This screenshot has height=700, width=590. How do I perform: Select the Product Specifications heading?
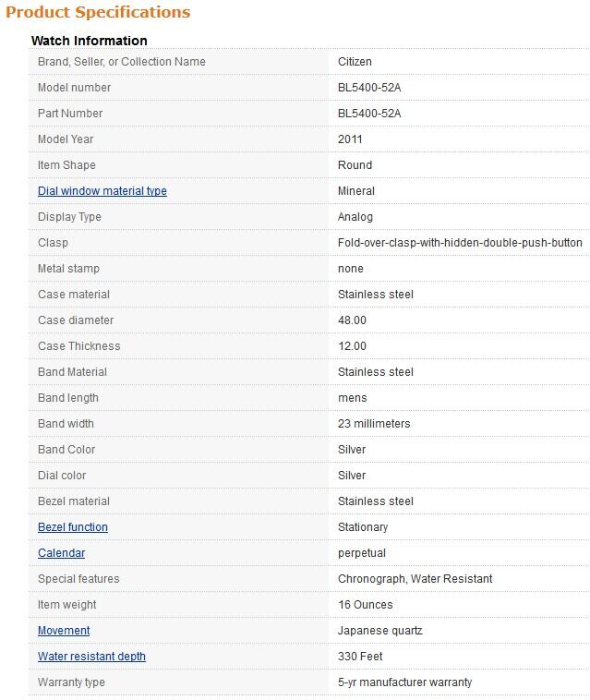pyautogui.click(x=98, y=12)
